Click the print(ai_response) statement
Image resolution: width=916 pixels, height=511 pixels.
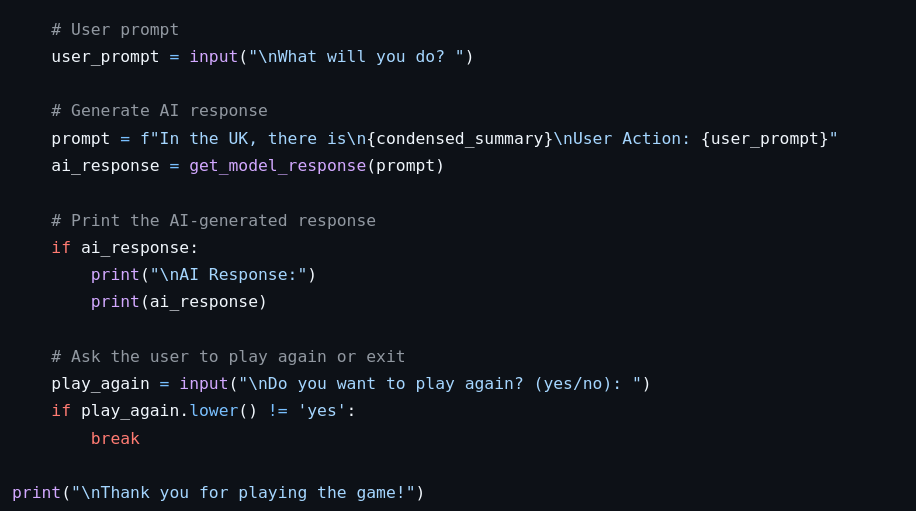pos(178,302)
